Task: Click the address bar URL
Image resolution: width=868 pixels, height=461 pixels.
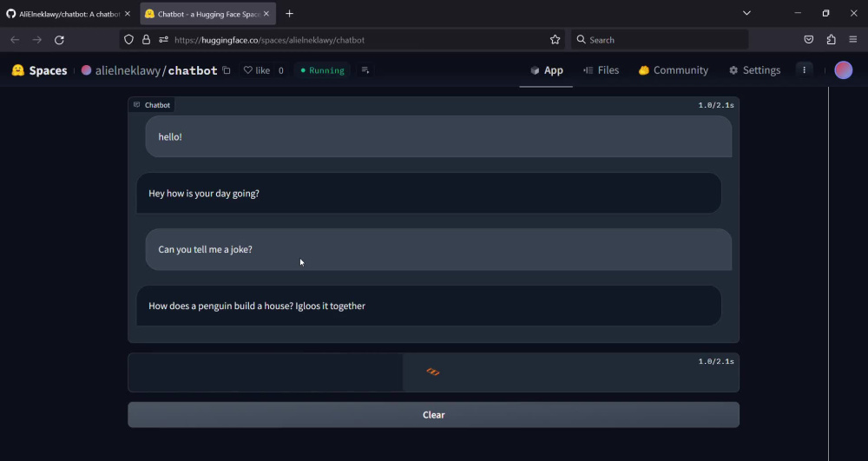Action: point(270,40)
